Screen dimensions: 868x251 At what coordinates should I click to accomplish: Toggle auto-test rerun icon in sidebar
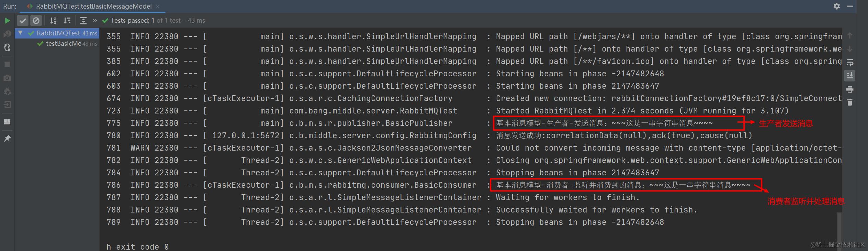(x=7, y=47)
